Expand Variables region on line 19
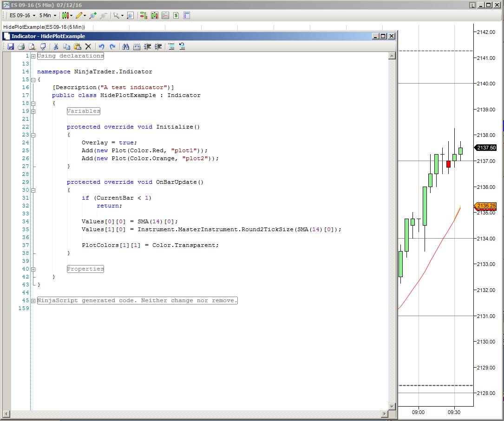 click(33, 111)
